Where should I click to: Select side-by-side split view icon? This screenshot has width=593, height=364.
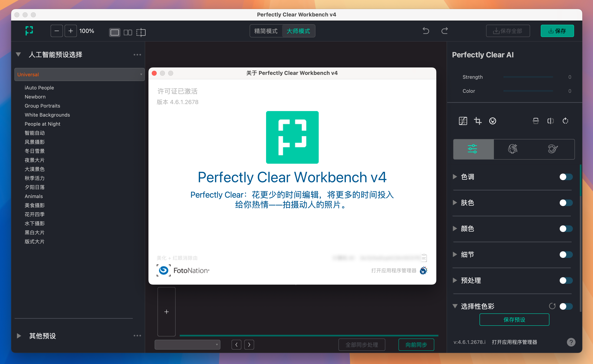click(128, 32)
